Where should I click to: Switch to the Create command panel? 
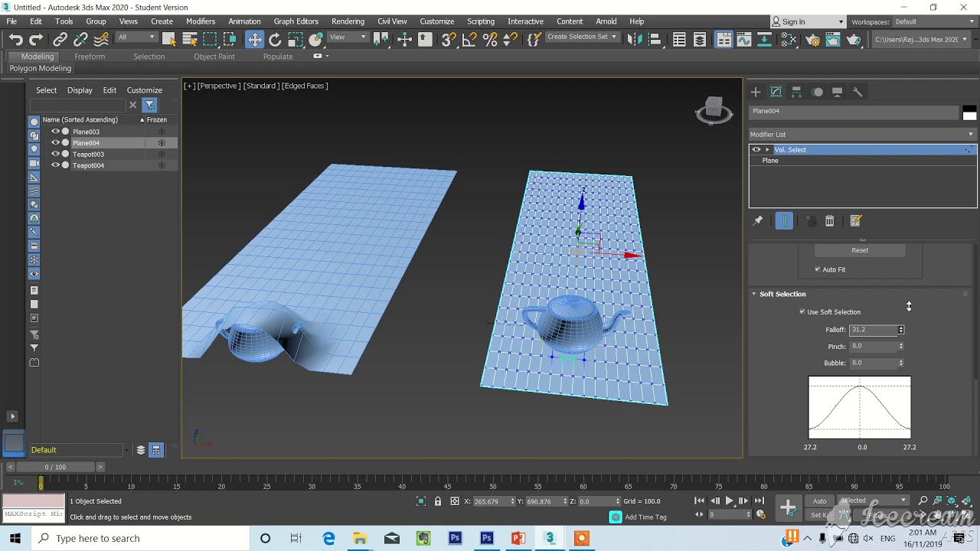pyautogui.click(x=756, y=92)
